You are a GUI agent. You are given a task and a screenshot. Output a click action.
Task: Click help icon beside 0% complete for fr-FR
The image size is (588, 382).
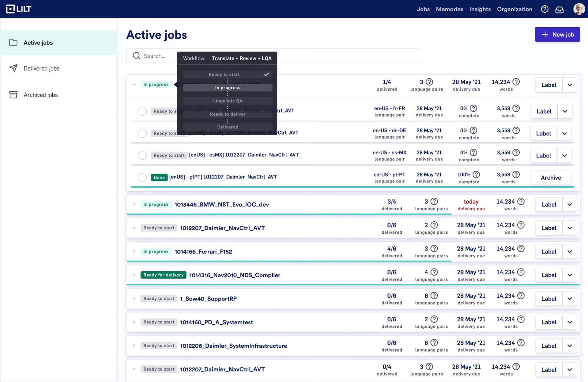[473, 108]
